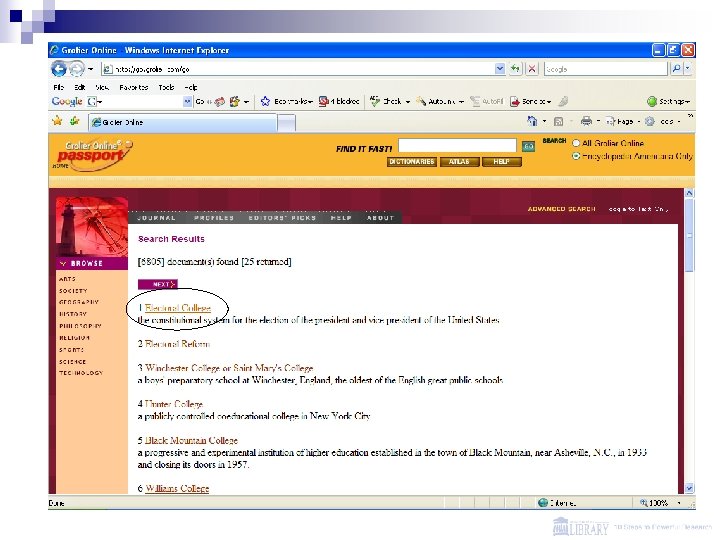
Task: Select the Grolier Online browser tab
Action: click(182, 123)
